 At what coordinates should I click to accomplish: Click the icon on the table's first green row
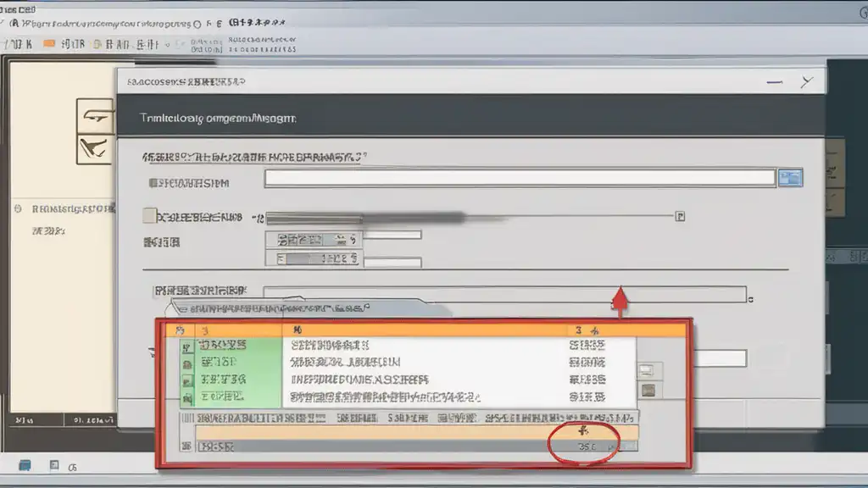[x=187, y=347]
